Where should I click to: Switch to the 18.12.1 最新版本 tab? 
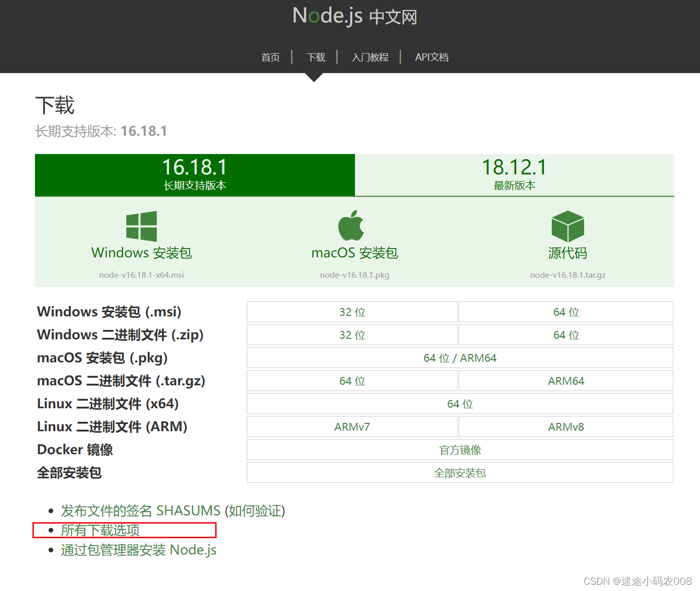[515, 175]
